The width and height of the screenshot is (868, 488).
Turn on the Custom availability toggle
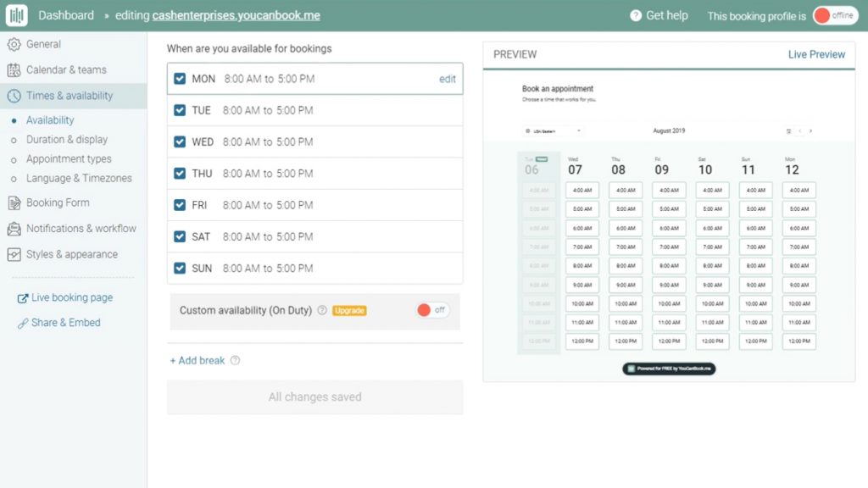(432, 310)
